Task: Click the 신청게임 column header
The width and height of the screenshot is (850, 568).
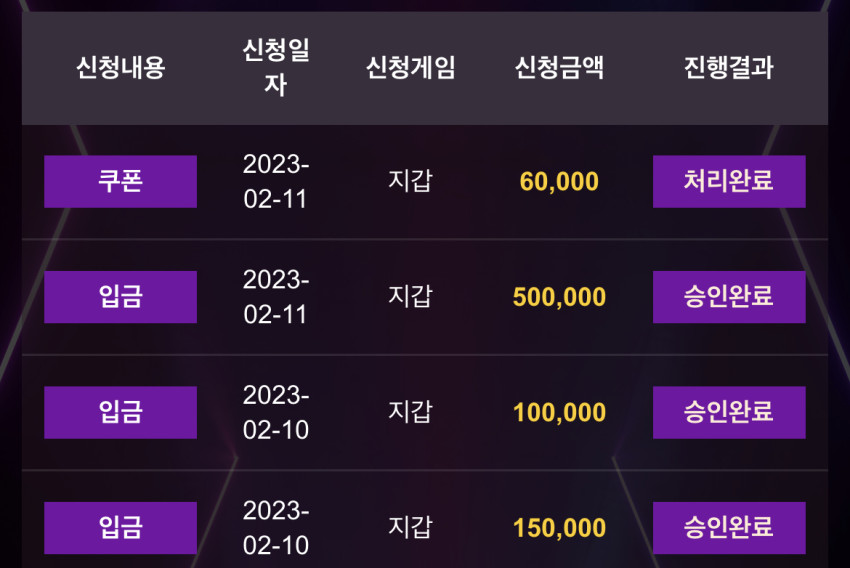Action: 410,68
